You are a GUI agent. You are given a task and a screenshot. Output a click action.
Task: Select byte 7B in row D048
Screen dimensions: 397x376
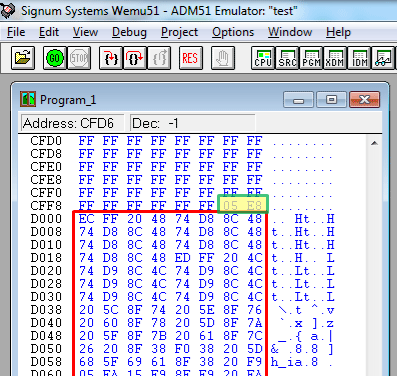tap(158, 336)
